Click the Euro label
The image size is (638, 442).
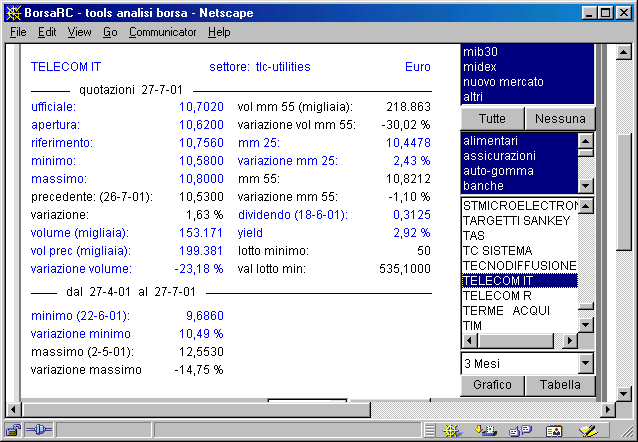418,67
